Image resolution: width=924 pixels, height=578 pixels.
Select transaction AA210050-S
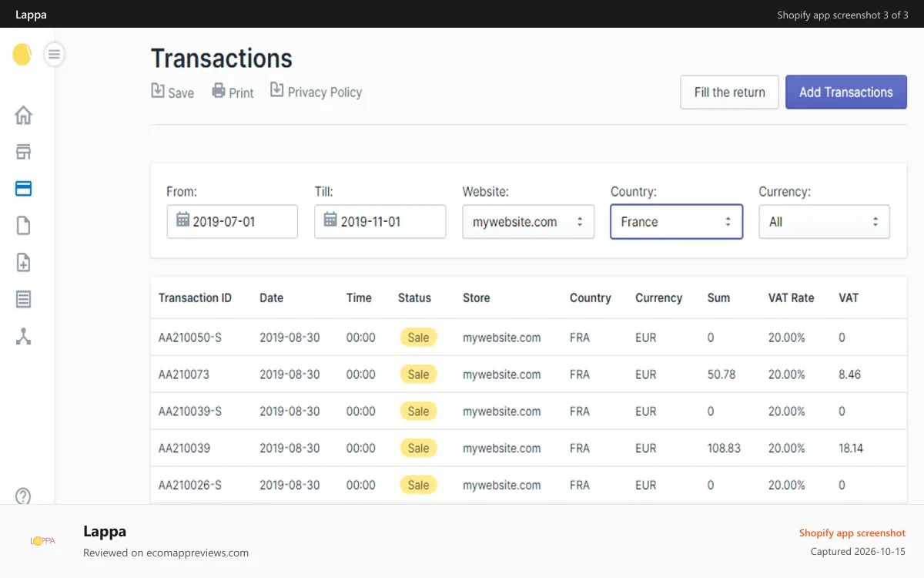pos(190,338)
